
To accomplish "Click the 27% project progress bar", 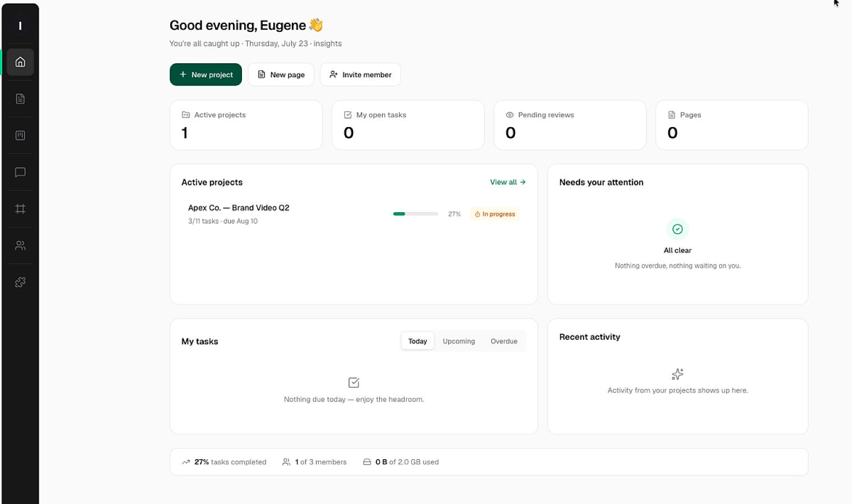I will [416, 214].
